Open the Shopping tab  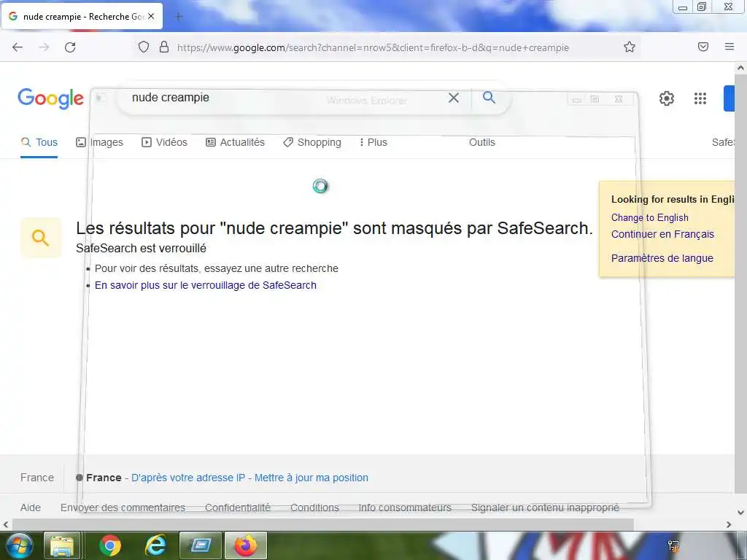pyautogui.click(x=312, y=142)
